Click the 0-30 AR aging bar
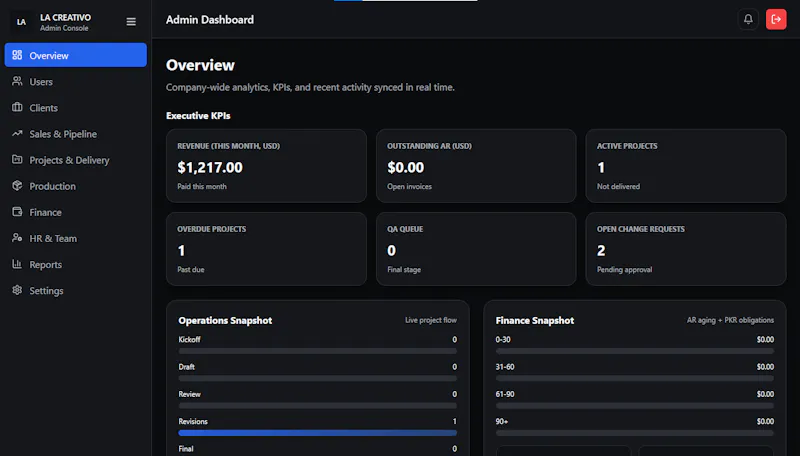This screenshot has height=456, width=800. [x=635, y=351]
